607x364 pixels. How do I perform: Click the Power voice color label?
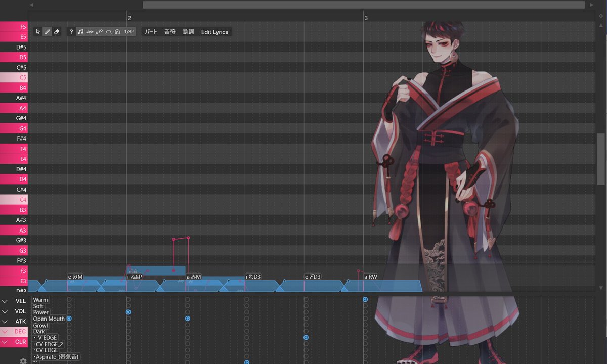[x=41, y=312]
